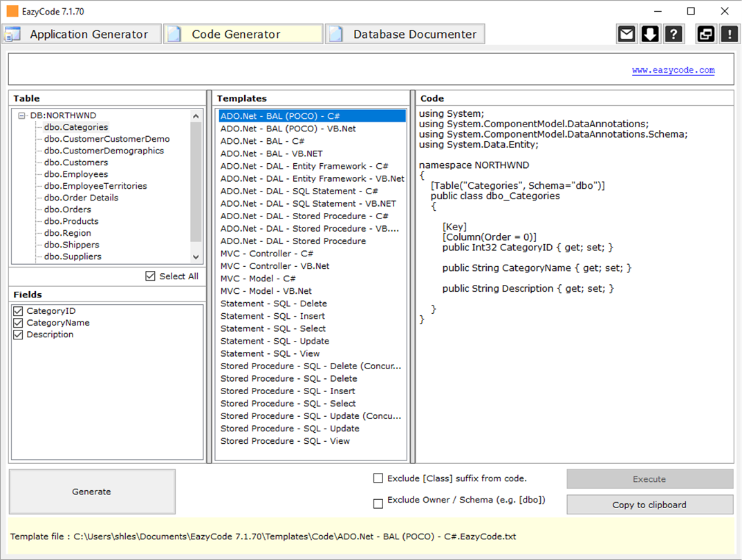Click the window restore toolbar icon
The image size is (742, 560).
(x=705, y=34)
